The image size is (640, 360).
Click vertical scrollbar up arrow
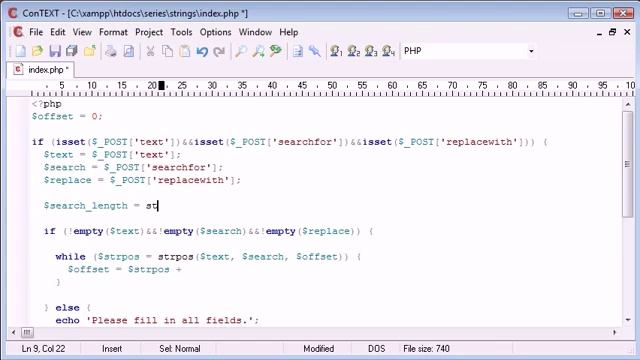(x=628, y=104)
